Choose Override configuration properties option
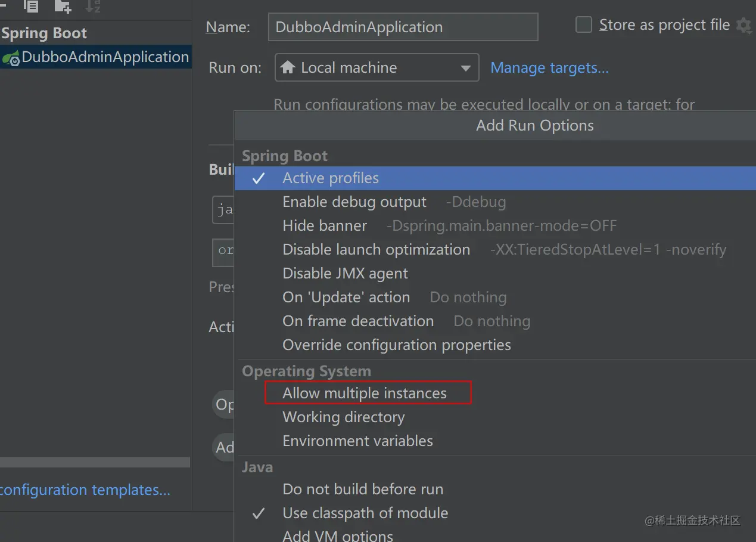Image resolution: width=756 pixels, height=542 pixels. coord(495,345)
